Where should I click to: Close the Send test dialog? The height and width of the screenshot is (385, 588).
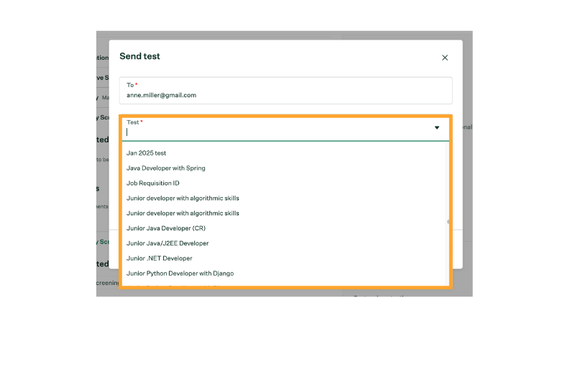pyautogui.click(x=445, y=58)
